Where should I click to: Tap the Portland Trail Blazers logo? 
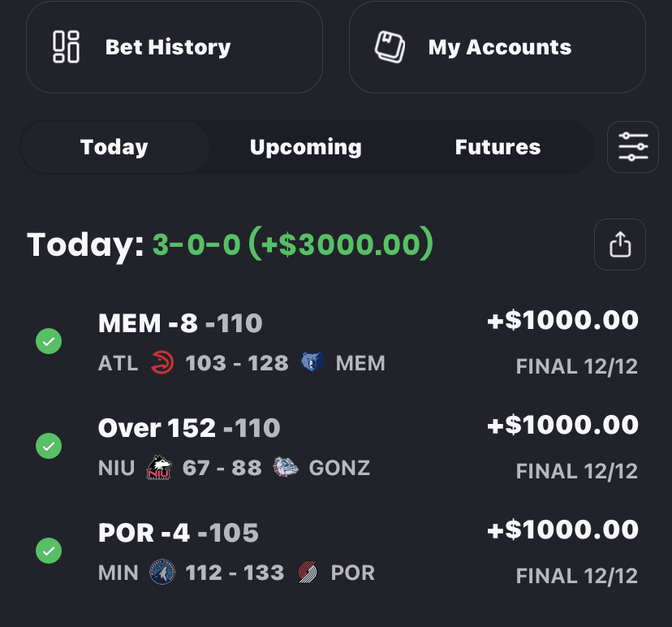point(308,573)
